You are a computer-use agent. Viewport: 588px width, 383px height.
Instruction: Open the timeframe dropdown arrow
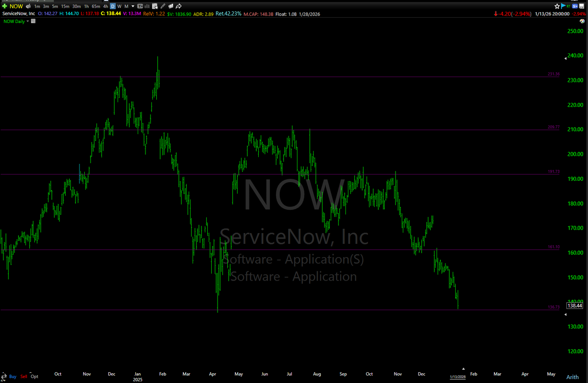click(x=133, y=6)
